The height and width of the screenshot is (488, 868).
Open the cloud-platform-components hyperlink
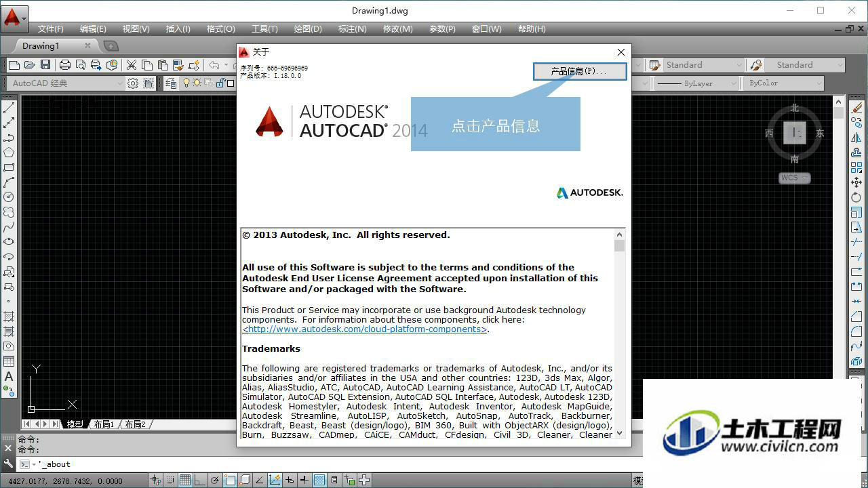(x=365, y=329)
